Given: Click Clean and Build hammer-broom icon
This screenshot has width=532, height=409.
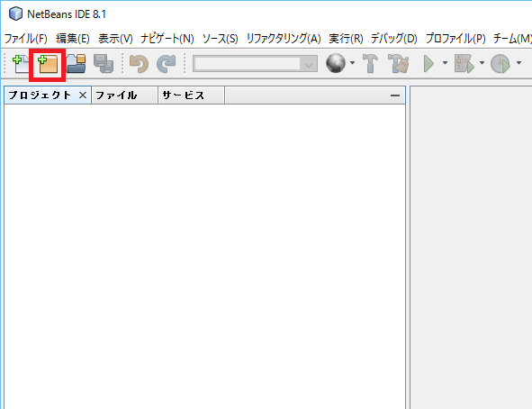Looking at the screenshot, I should (x=399, y=63).
